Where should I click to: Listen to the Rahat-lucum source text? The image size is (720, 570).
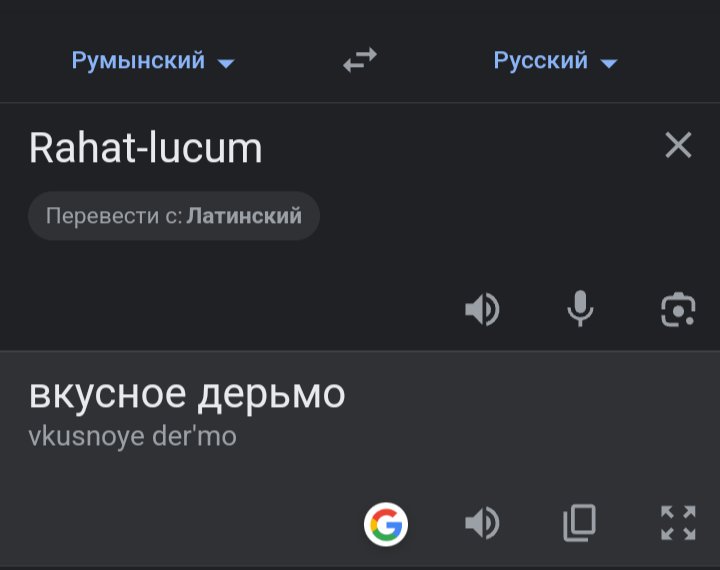click(x=482, y=310)
